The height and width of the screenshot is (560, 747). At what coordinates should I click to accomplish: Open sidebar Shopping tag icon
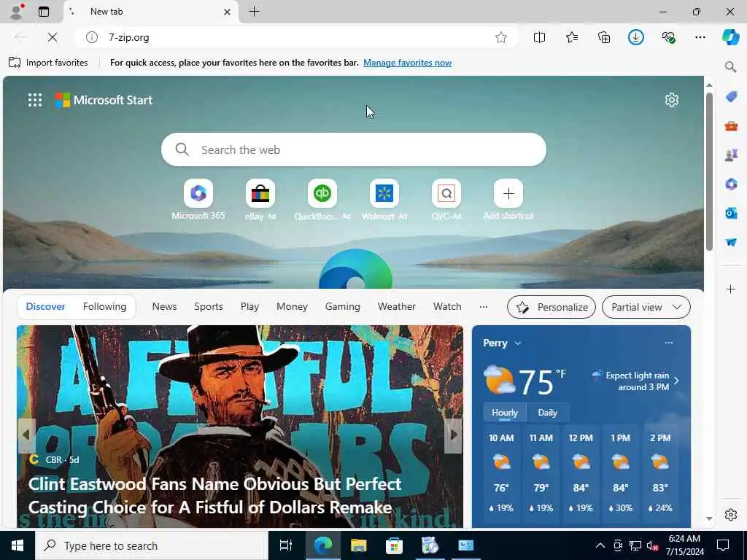(731, 97)
